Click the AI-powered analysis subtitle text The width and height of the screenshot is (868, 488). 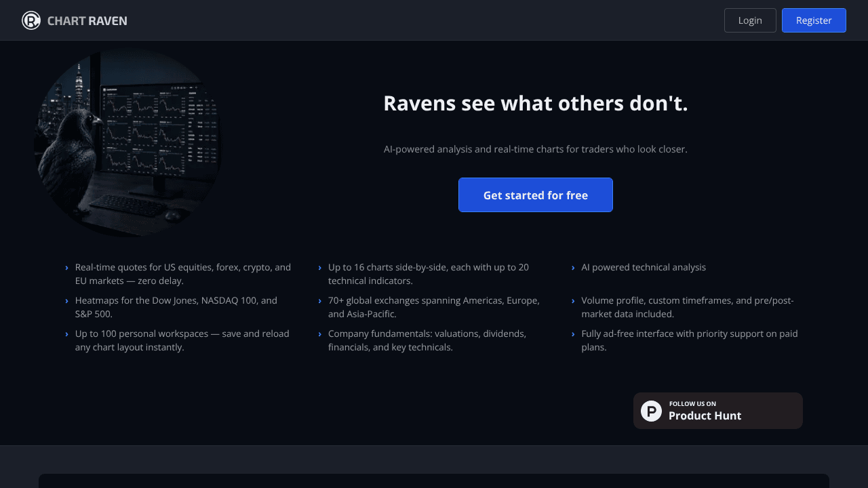(x=536, y=149)
